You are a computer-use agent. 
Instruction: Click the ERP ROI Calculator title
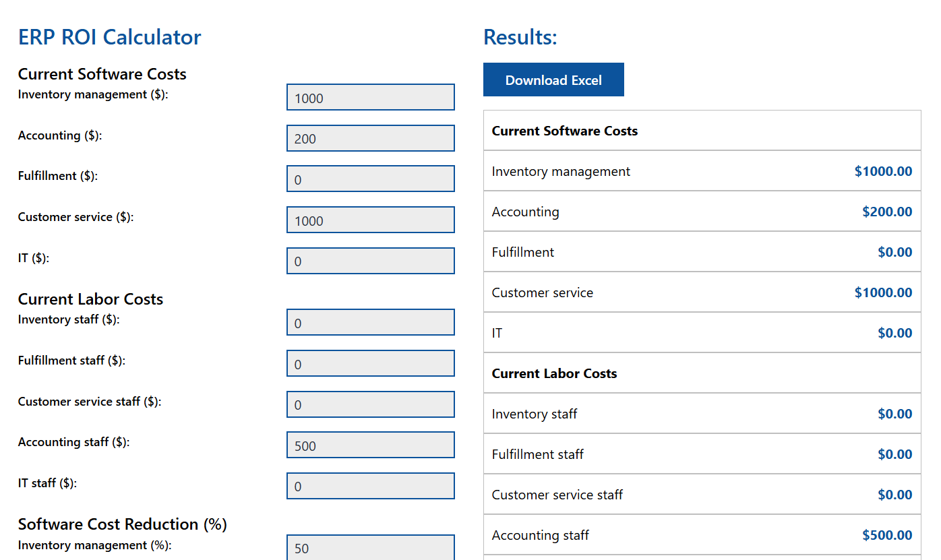(109, 37)
